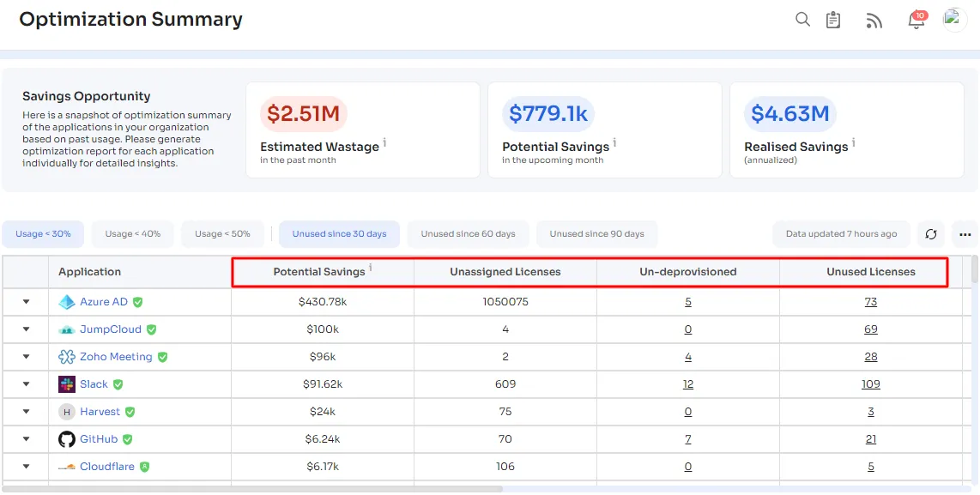Click the green verified badge next to Azure AD
The width and height of the screenshot is (980, 495).
tap(137, 303)
